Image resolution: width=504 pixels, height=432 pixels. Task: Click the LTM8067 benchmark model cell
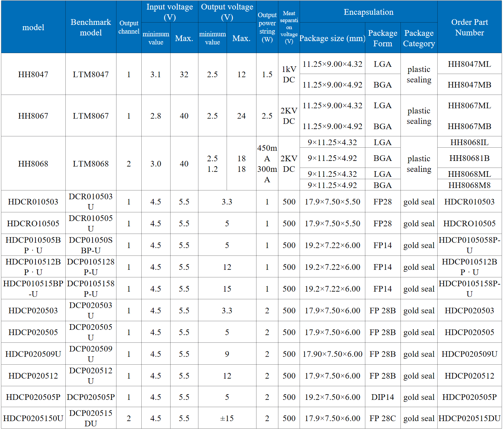coord(91,116)
